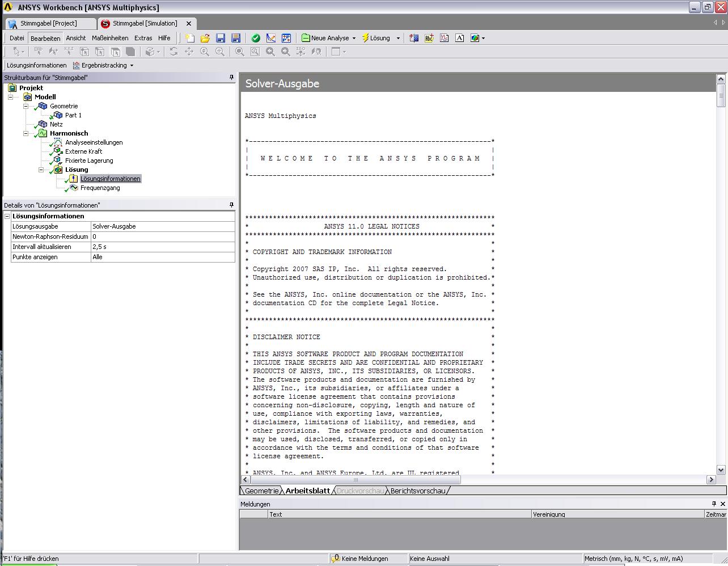Collapse the Lösungsinformationen details group
Screen dimensions: 728x566
coord(7,216)
